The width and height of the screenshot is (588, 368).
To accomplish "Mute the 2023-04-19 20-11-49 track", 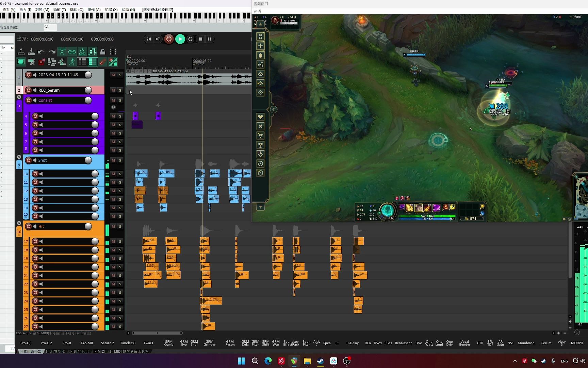I will [x=113, y=75].
